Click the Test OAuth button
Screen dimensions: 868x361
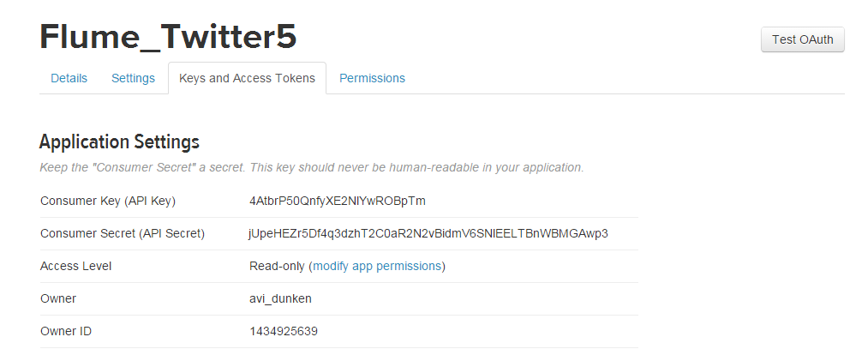[802, 39]
